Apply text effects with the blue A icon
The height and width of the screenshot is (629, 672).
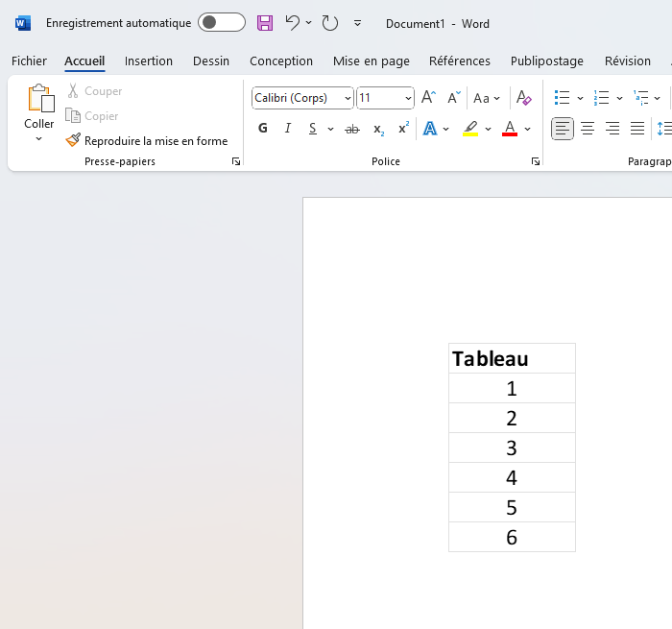(x=430, y=129)
